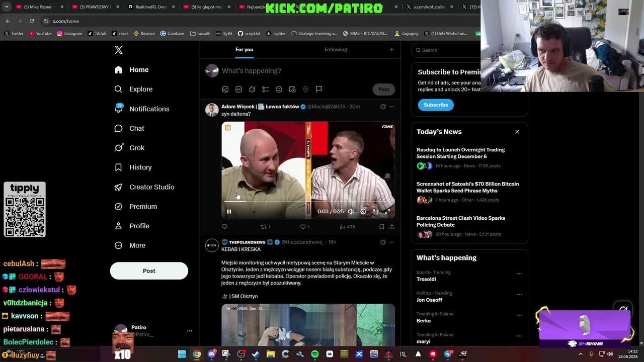This screenshot has width=644, height=362.
Task: Open emoji picker in compose toolbar
Action: point(279,89)
